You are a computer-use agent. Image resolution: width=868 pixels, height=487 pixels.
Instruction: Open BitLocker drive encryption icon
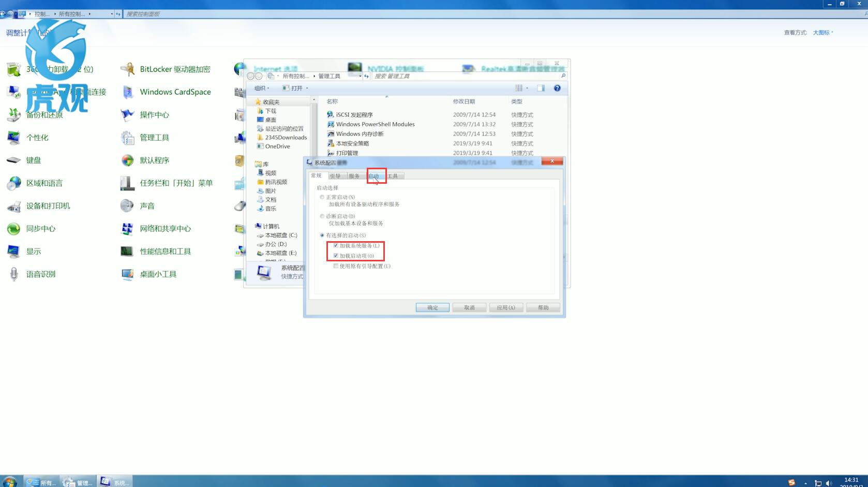pyautogui.click(x=127, y=69)
